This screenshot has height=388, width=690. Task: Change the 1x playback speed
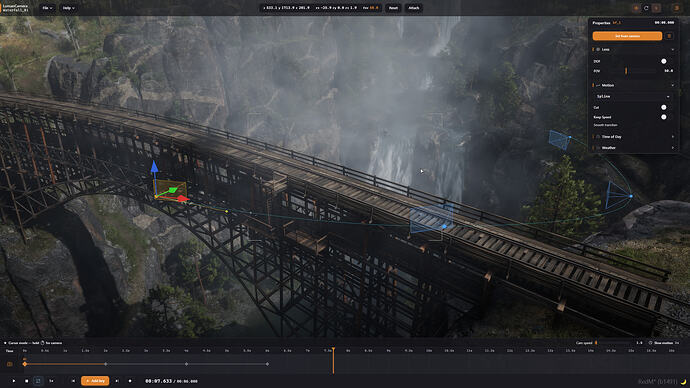pos(51,381)
